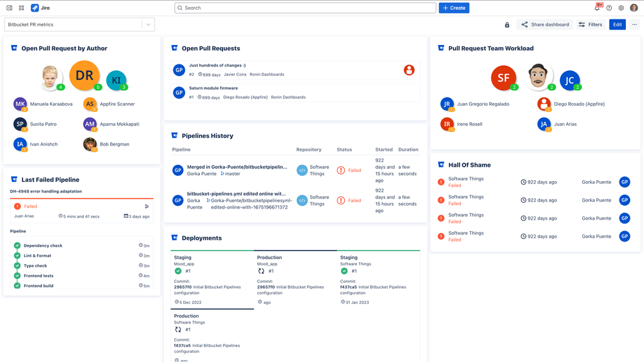Open 'Merged in Gorka-Puente/bitbucketpipelin...' pipeline
This screenshot has width=644, height=362.
[237, 167]
